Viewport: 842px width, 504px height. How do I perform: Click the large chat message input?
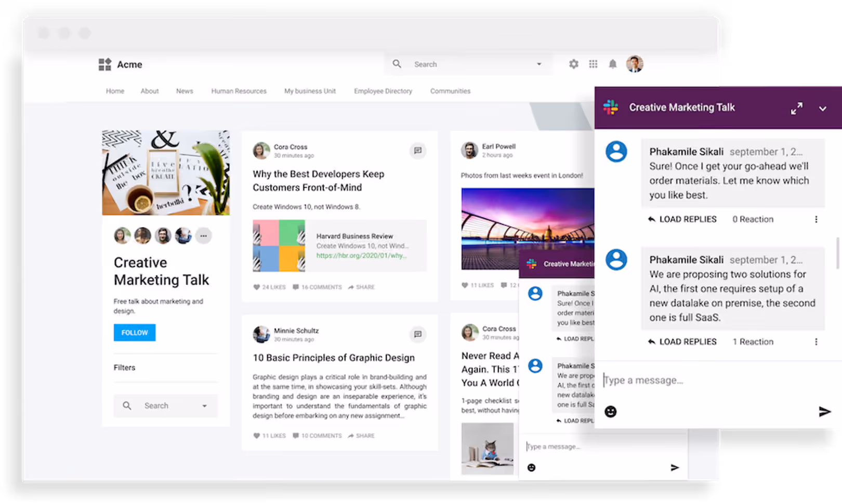point(717,380)
